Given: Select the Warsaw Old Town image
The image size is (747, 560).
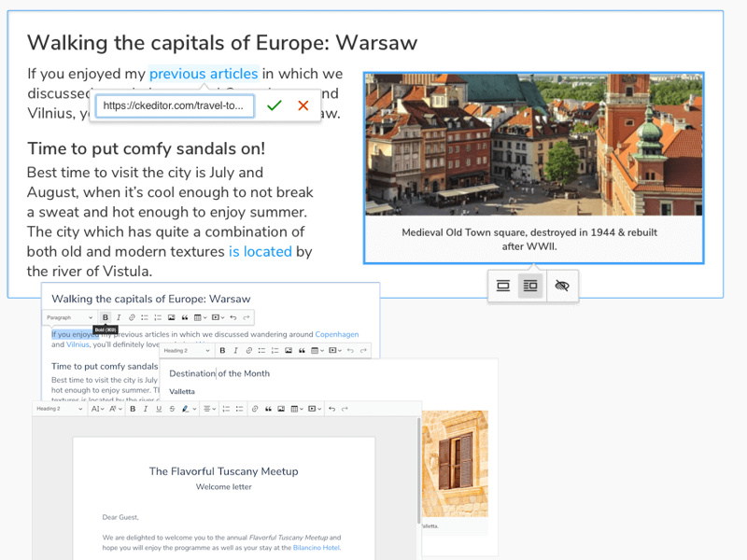Looking at the screenshot, I should coord(533,145).
